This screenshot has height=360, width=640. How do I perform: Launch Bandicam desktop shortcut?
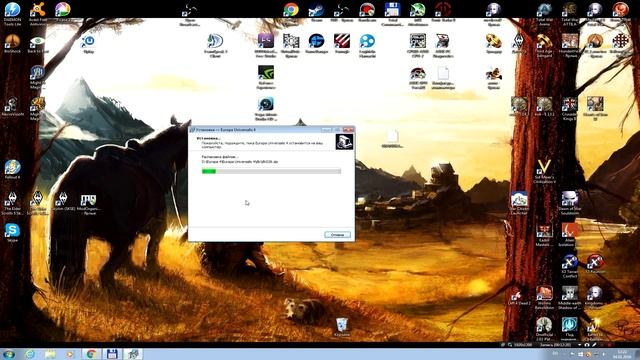pyautogui.click(x=367, y=11)
